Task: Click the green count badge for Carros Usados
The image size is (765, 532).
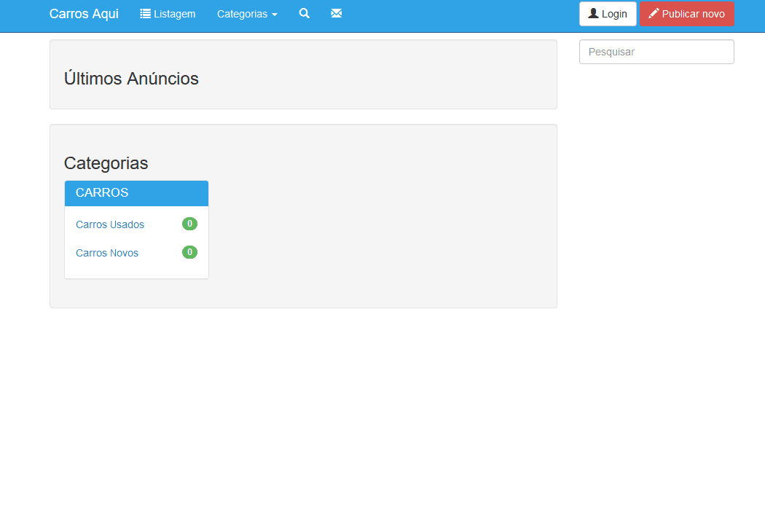Action: [189, 224]
